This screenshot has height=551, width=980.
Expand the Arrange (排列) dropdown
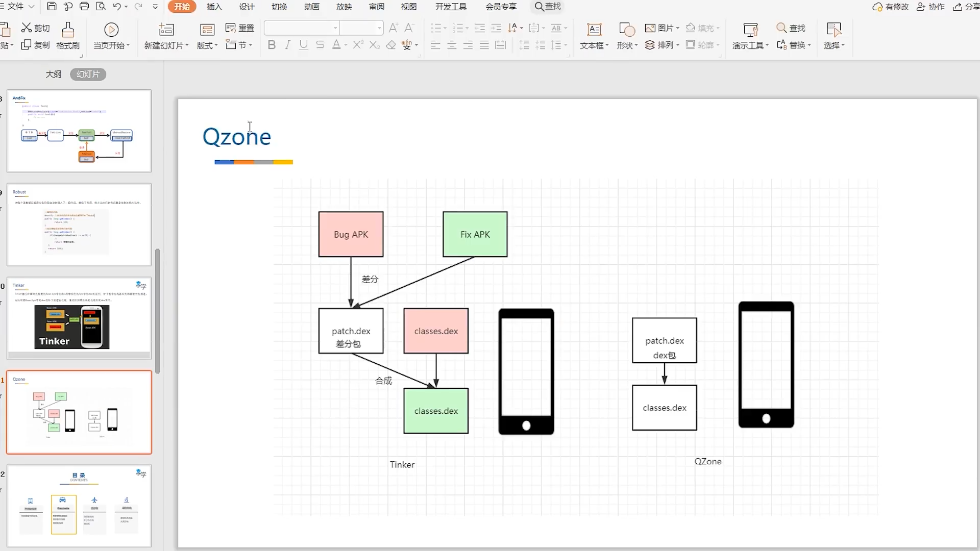tap(677, 45)
